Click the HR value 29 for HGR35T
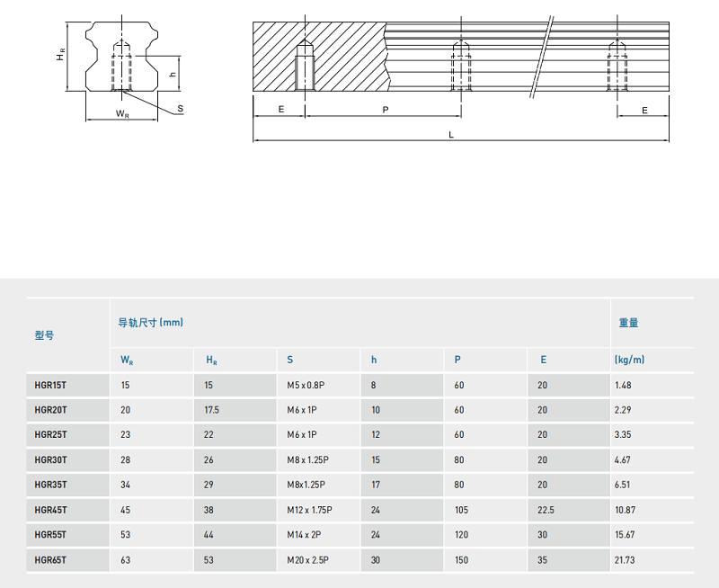 tap(209, 485)
